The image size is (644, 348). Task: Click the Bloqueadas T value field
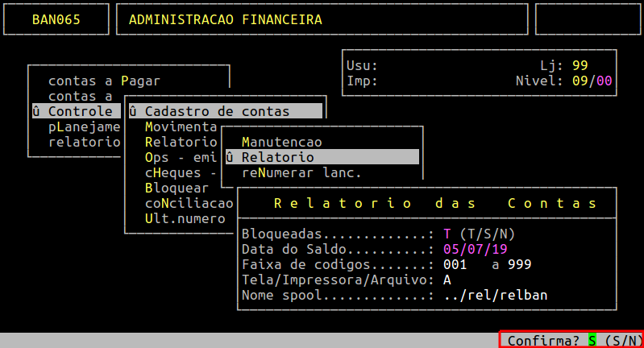447,234
